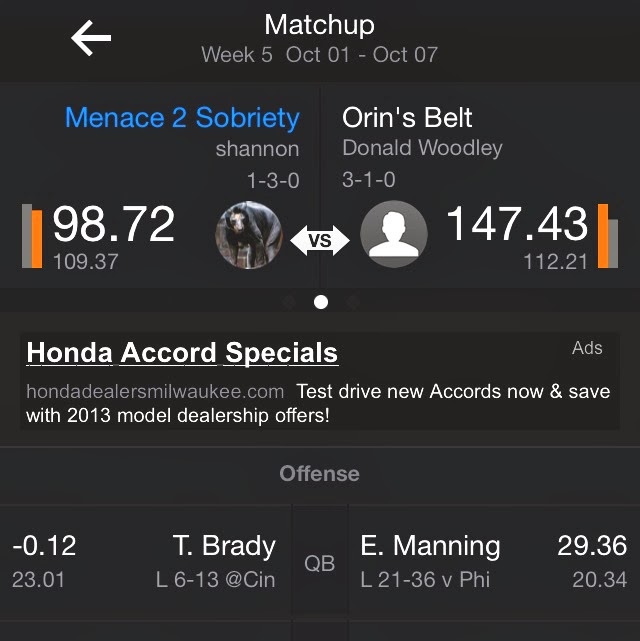Open Orin's Belt default profile avatar

pyautogui.click(x=394, y=236)
